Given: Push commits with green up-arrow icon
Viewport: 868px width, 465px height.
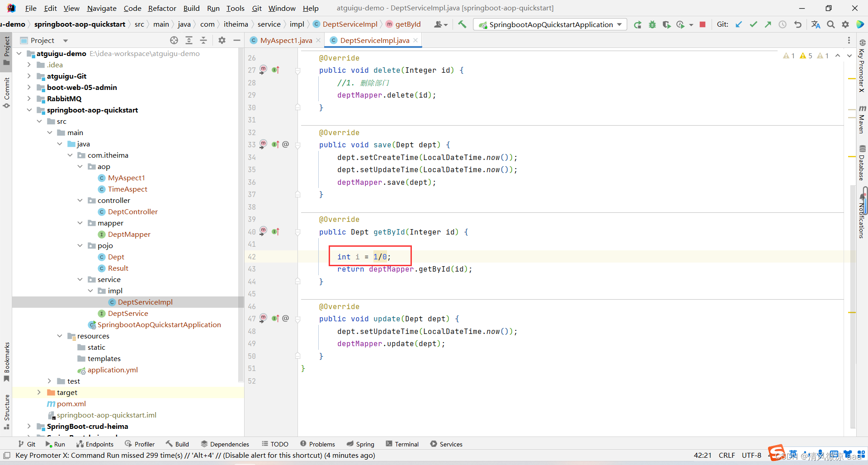Looking at the screenshot, I should [x=768, y=24].
